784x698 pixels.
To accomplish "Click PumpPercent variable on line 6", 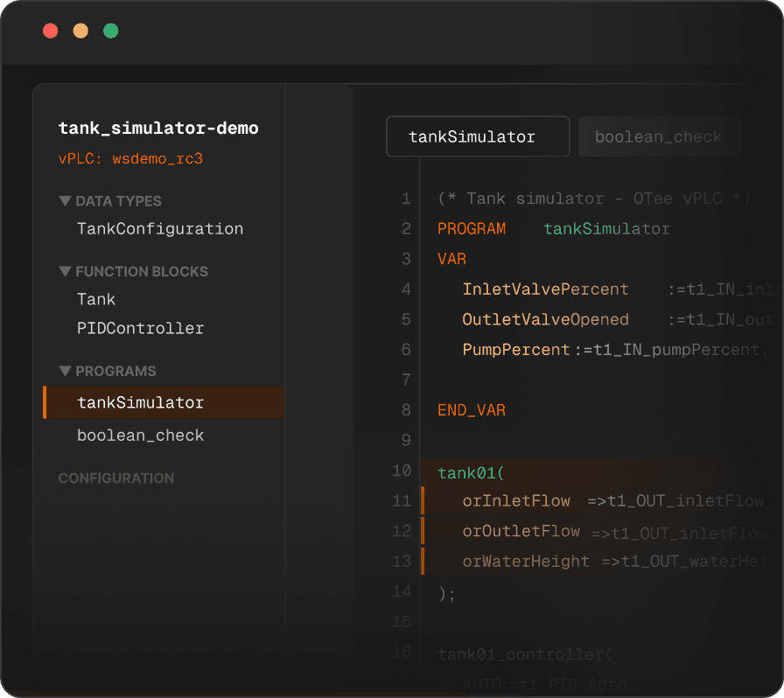I will click(516, 350).
